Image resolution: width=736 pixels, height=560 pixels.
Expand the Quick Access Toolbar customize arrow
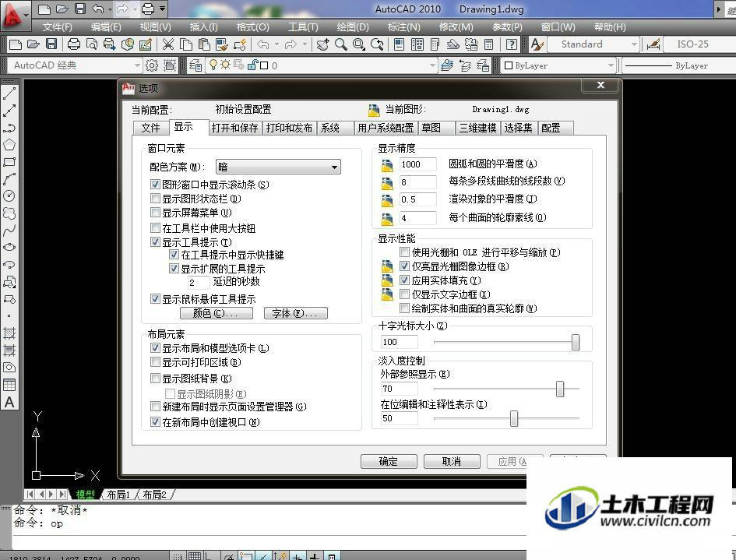(163, 9)
